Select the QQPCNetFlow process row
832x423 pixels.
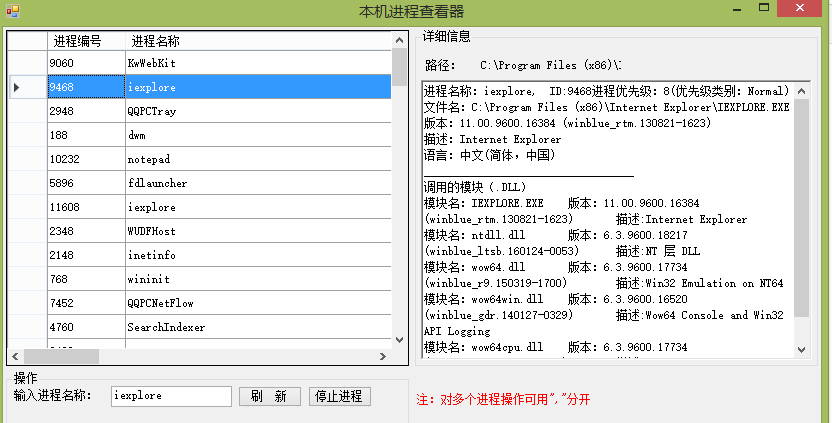tap(258, 303)
